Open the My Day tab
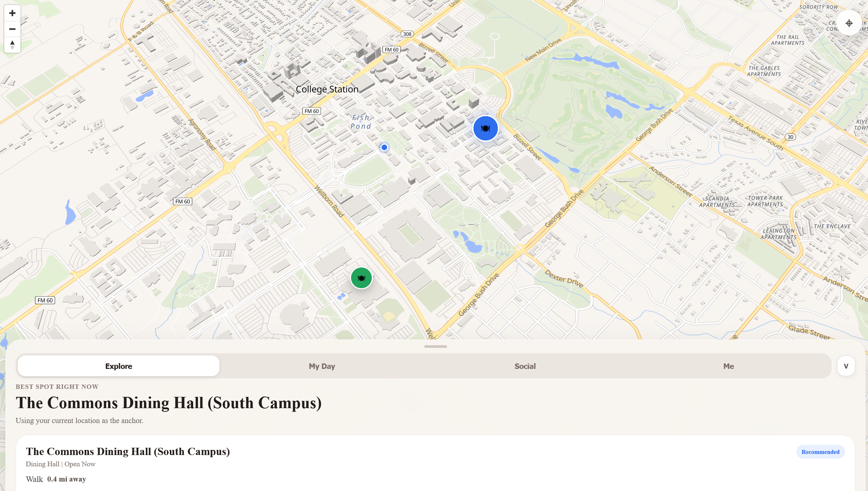This screenshot has height=491, width=868. click(x=322, y=366)
